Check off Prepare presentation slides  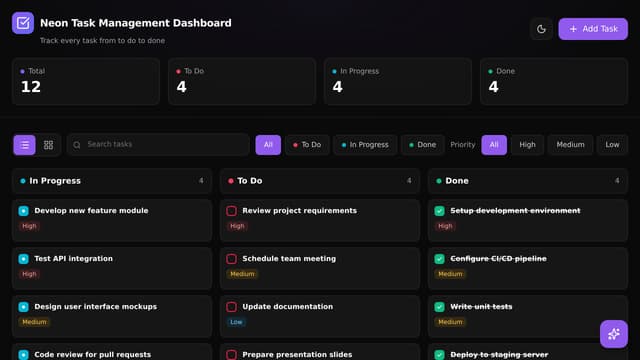[x=231, y=355]
